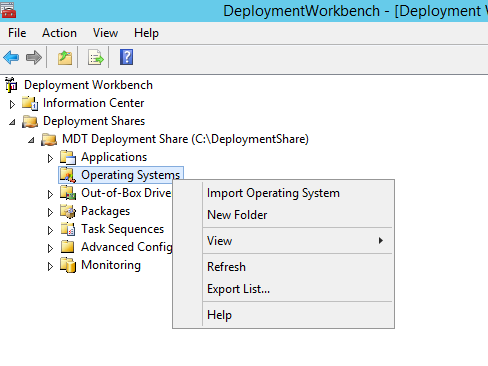Expand the Applications tree node
Image resolution: width=488 pixels, height=366 pixels.
click(50, 158)
